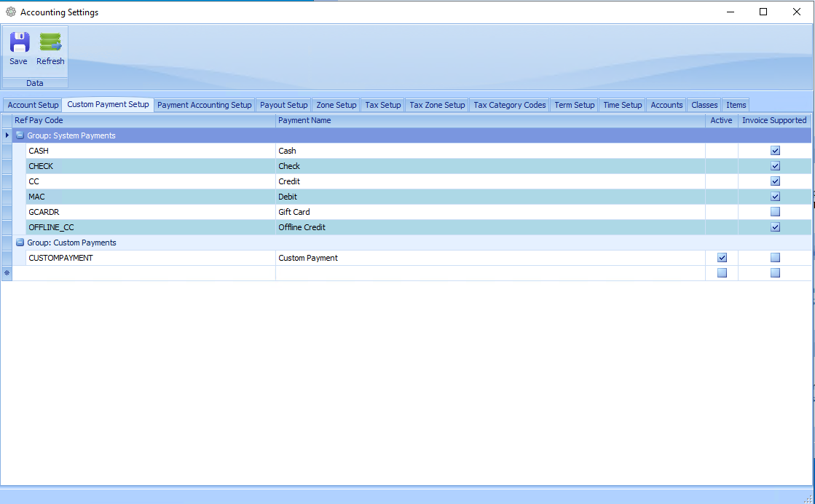Sort by Payment Name column header
The image size is (815, 504).
pos(490,121)
